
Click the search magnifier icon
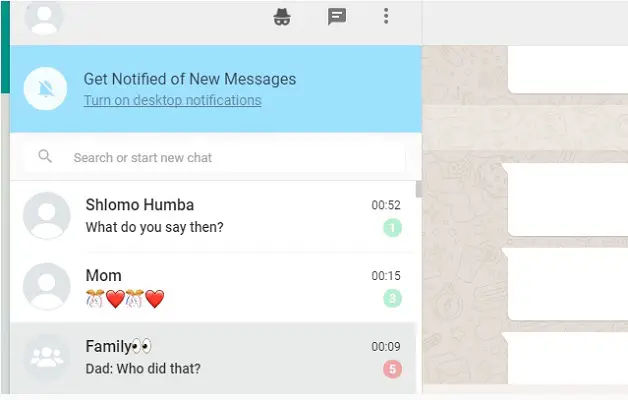coord(45,156)
